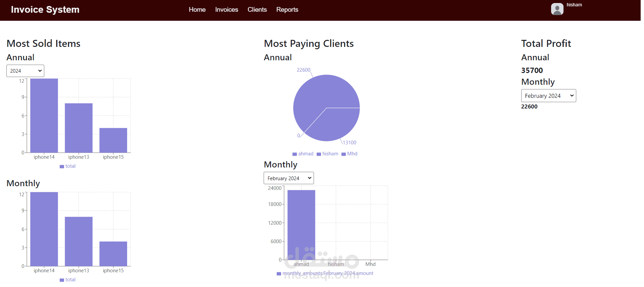
Task: Go to the Invoices page
Action: click(x=226, y=10)
